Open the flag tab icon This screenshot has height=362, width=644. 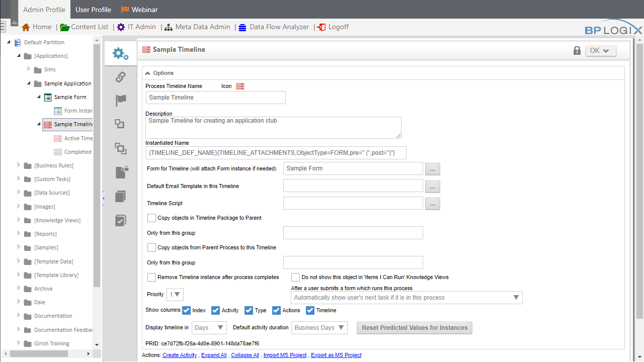(121, 100)
